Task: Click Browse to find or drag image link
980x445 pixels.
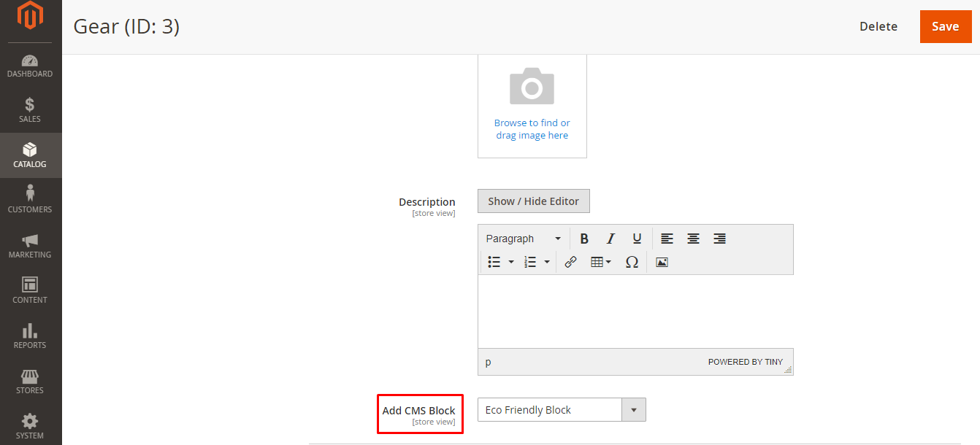Action: pos(532,129)
